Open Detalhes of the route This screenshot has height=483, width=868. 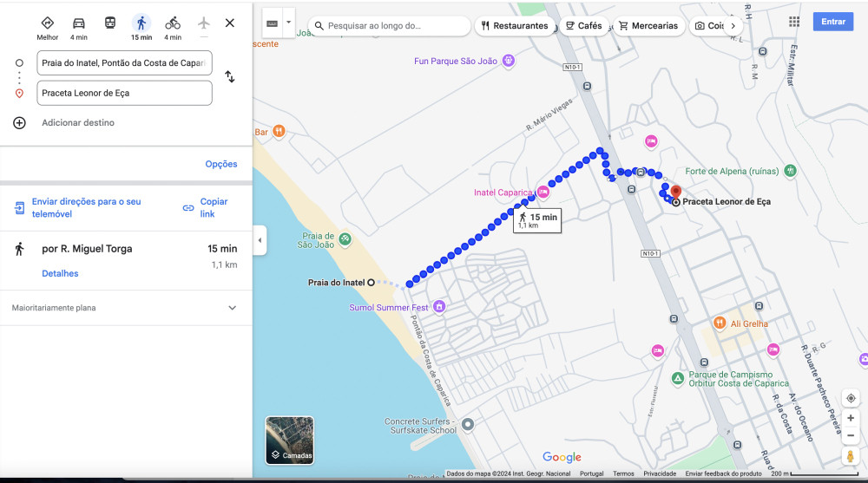[60, 273]
